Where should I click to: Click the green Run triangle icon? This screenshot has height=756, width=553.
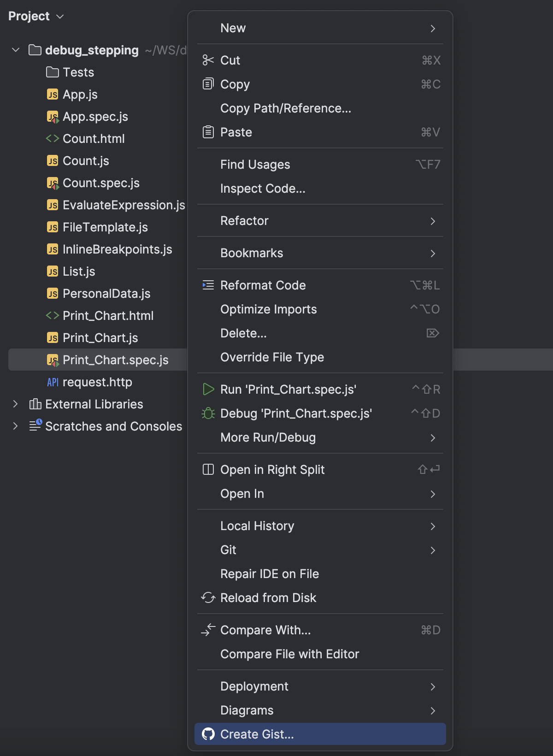tap(208, 390)
